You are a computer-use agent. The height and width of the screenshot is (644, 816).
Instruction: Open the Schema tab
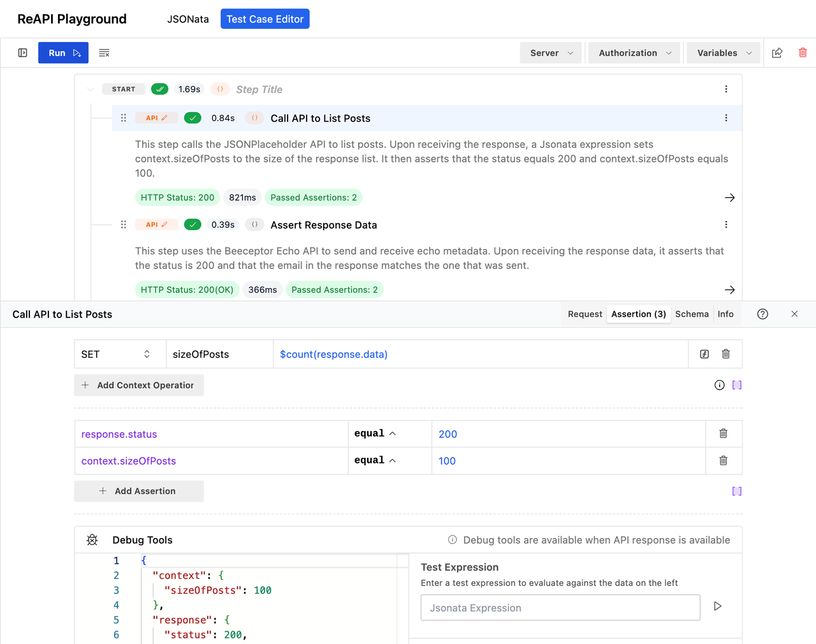[x=692, y=314]
